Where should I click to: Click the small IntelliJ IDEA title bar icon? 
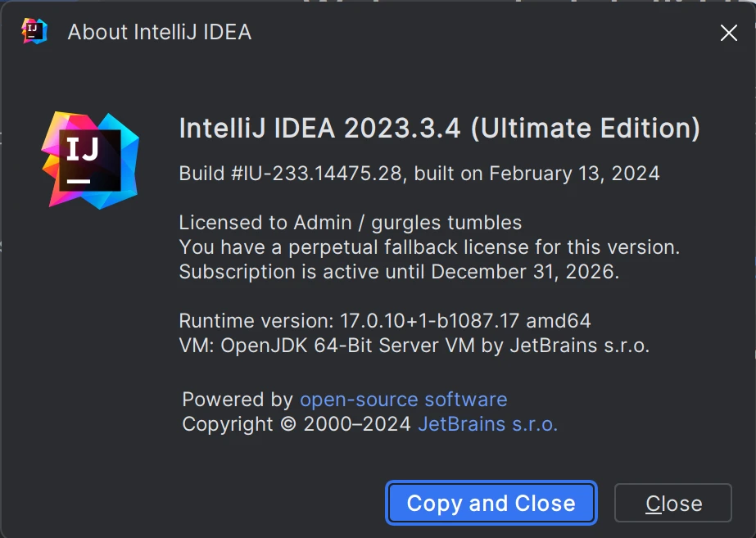[x=34, y=32]
